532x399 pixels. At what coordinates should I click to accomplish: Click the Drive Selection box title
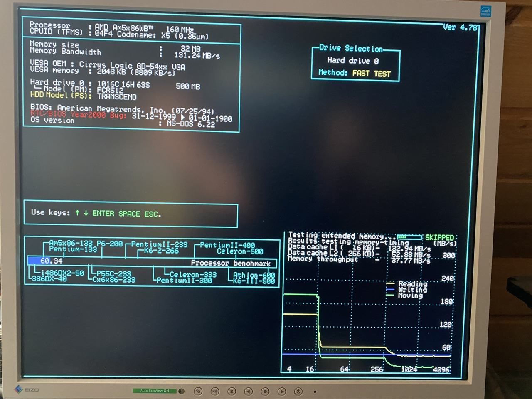tap(351, 48)
